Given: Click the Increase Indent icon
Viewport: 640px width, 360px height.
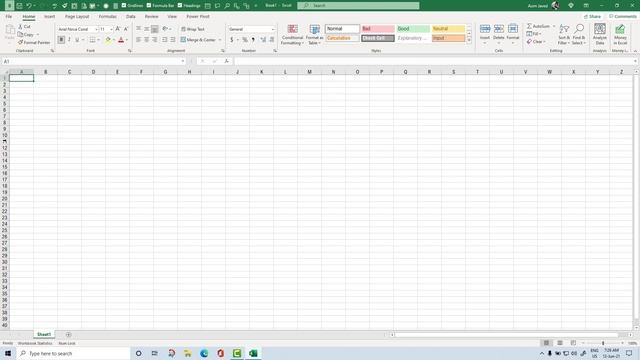Looking at the screenshot, I should coord(173,40).
